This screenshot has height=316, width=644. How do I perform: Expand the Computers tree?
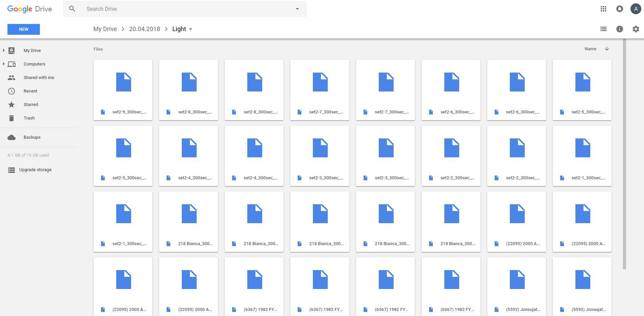[x=4, y=64]
